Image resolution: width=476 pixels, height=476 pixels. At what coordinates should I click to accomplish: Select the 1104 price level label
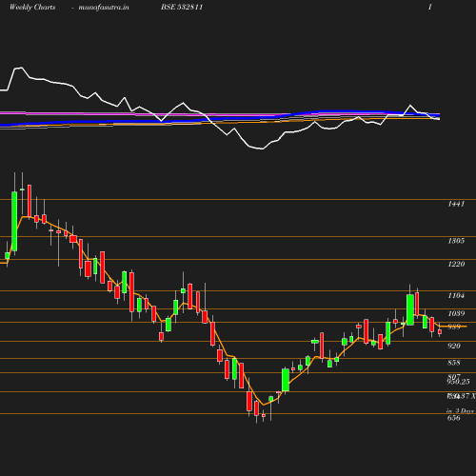pyautogui.click(x=456, y=295)
